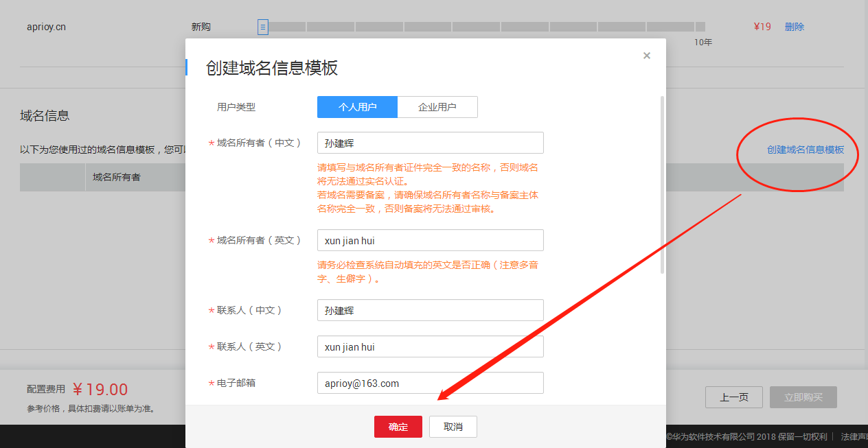868x448 pixels.
Task: Click the 立即购买 button
Action: pos(803,397)
